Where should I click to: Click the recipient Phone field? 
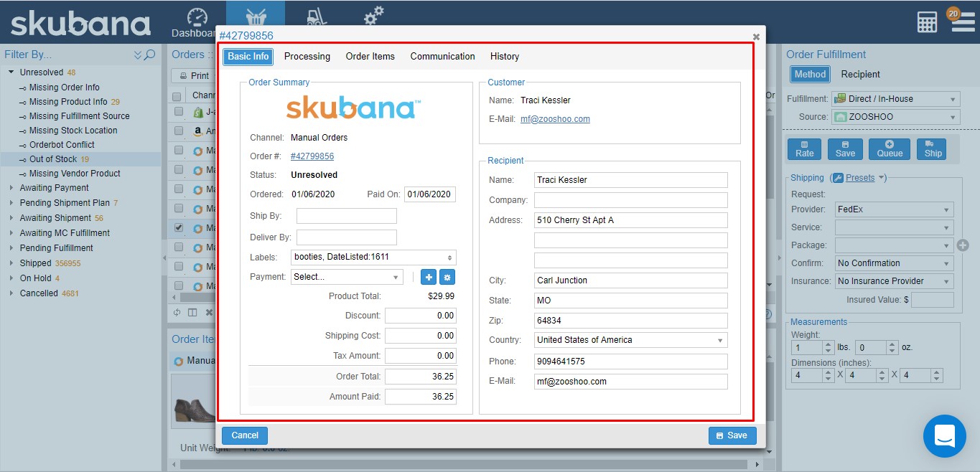click(x=631, y=362)
